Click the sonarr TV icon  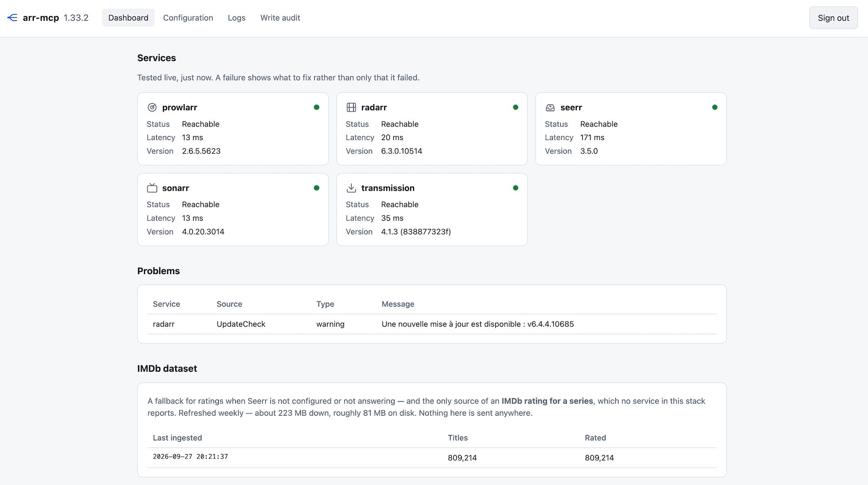click(x=152, y=188)
